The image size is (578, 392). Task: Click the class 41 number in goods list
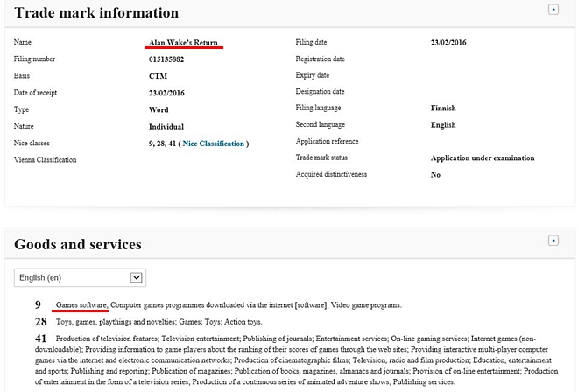click(x=40, y=339)
